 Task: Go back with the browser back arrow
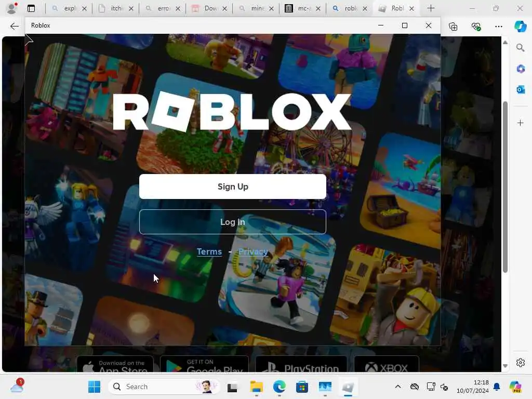point(14,26)
